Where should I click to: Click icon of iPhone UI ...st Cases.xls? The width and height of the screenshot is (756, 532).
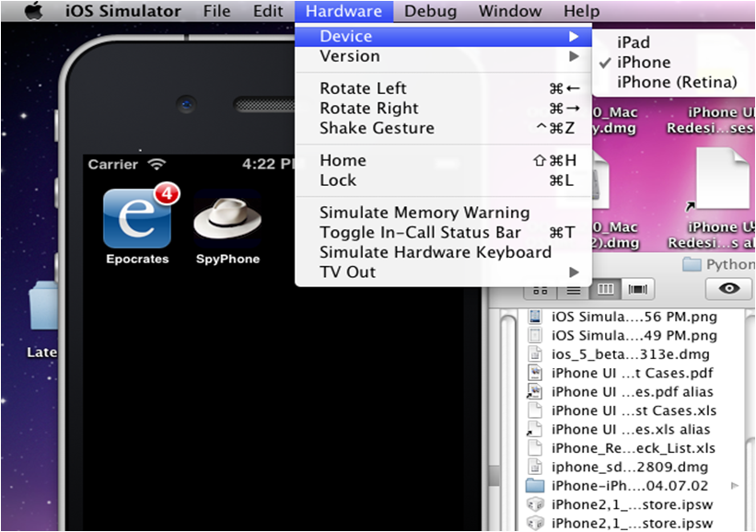coord(535,411)
